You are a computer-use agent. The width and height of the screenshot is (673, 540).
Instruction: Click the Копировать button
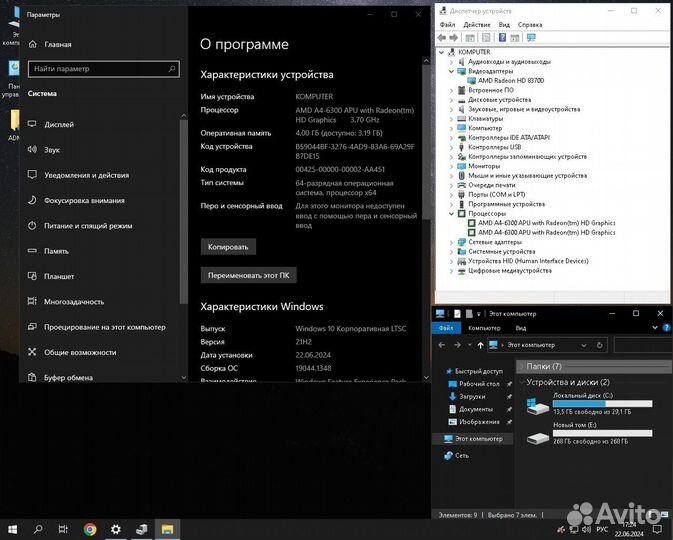[228, 247]
